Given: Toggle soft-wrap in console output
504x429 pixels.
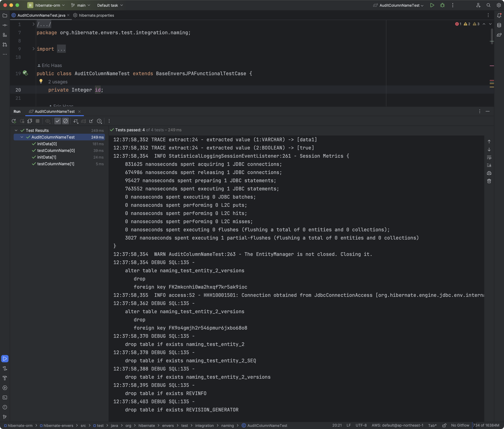Looking at the screenshot, I should [x=489, y=157].
